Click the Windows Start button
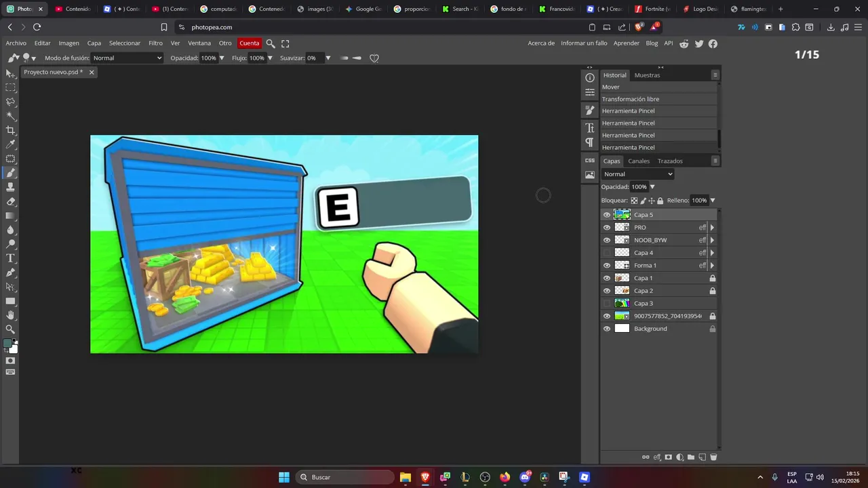 click(x=284, y=477)
